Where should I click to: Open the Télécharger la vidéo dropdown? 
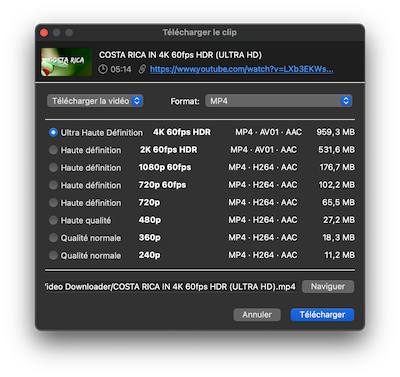coord(95,101)
